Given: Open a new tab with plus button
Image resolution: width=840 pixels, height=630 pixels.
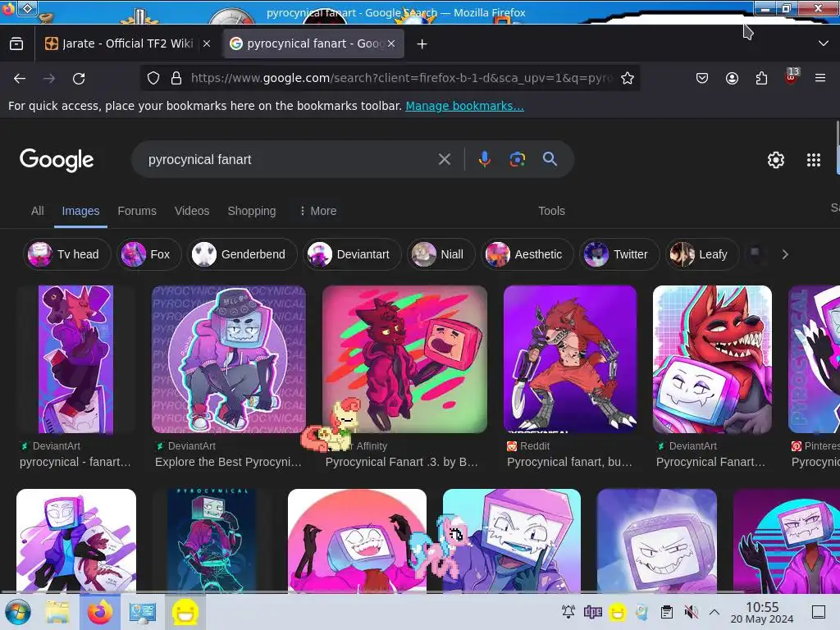Looking at the screenshot, I should pyautogui.click(x=422, y=44).
